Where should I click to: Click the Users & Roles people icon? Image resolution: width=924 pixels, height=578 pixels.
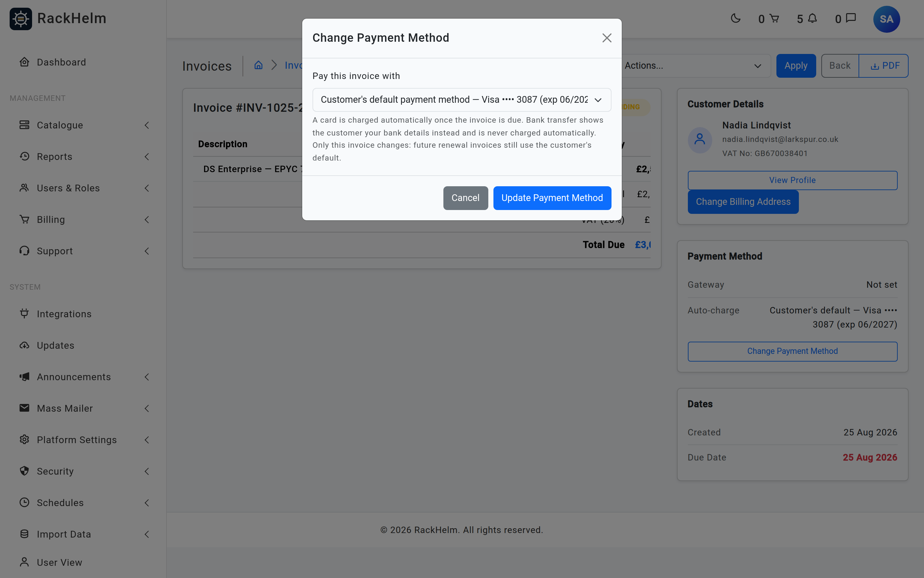click(x=24, y=188)
